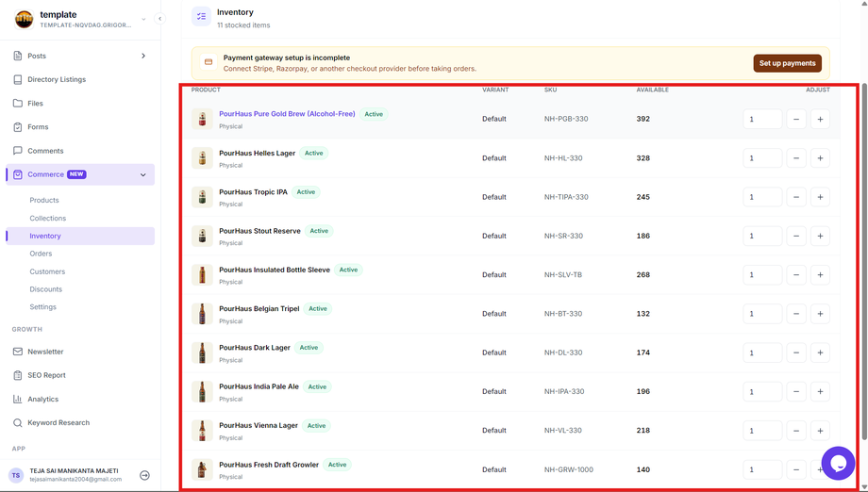
Task: Click the template workspace logo
Action: point(24,20)
